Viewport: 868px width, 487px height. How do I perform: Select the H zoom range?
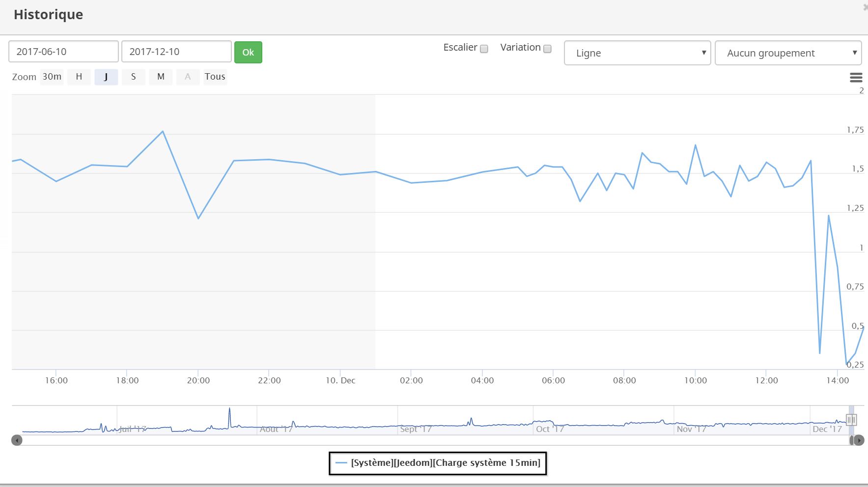pos(79,77)
